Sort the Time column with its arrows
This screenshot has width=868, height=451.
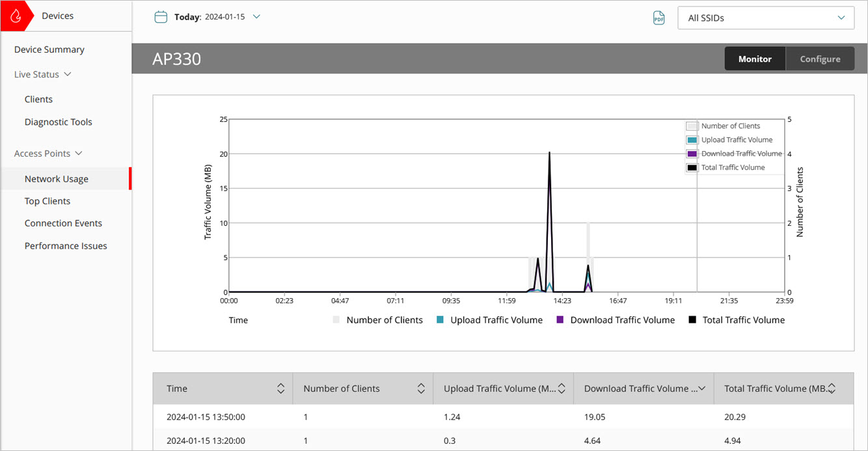[x=282, y=388]
